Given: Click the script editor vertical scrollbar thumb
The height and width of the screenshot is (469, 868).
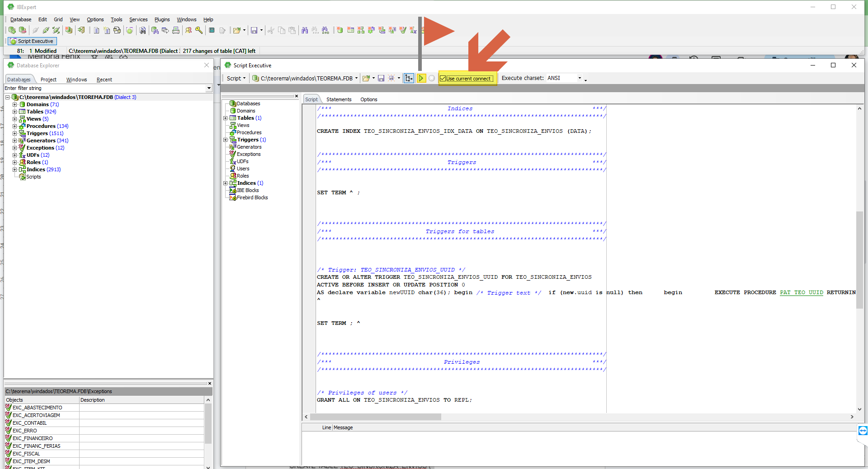Looking at the screenshot, I should tap(859, 260).
